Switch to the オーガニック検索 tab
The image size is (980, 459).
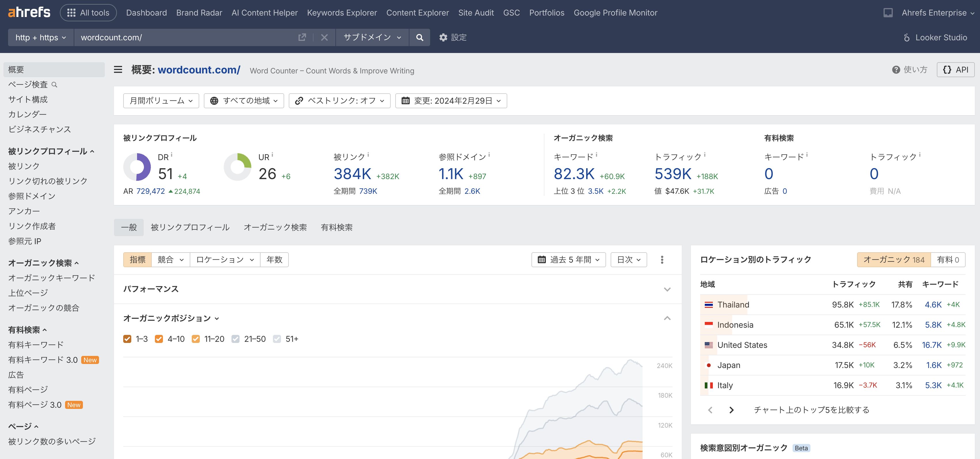pos(275,227)
